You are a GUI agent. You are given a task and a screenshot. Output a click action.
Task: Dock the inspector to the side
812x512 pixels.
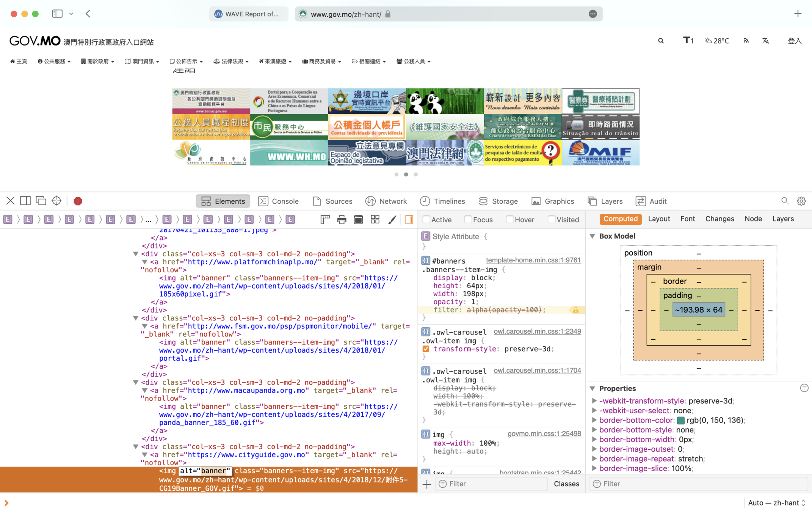25,201
